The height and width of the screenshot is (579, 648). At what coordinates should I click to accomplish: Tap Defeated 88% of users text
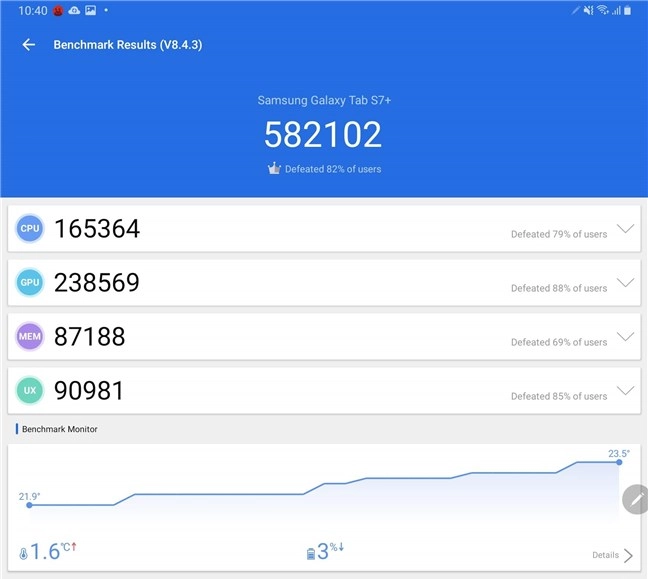point(559,288)
